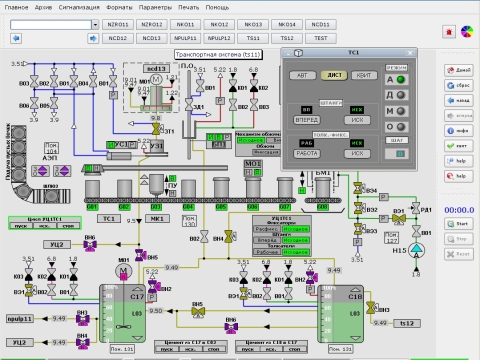Click the blue left arrow navigation icon

click(x=16, y=38)
